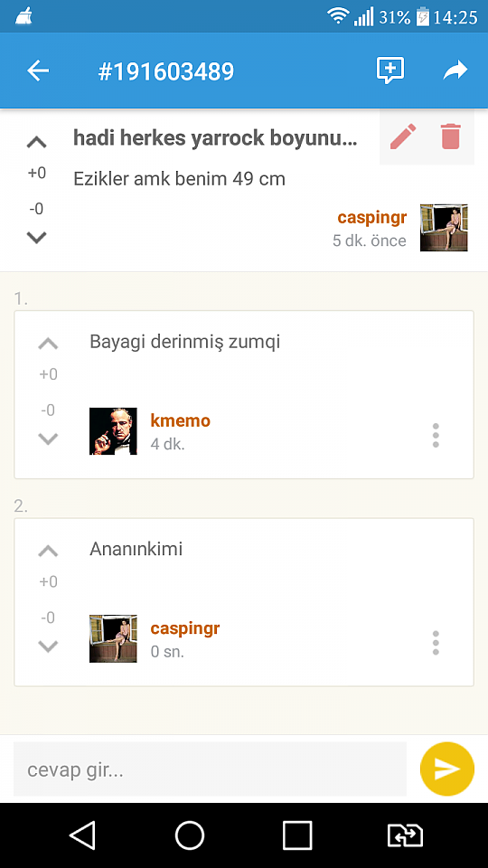Open options menu for kmemo's reply
This screenshot has width=488, height=868.
(436, 436)
